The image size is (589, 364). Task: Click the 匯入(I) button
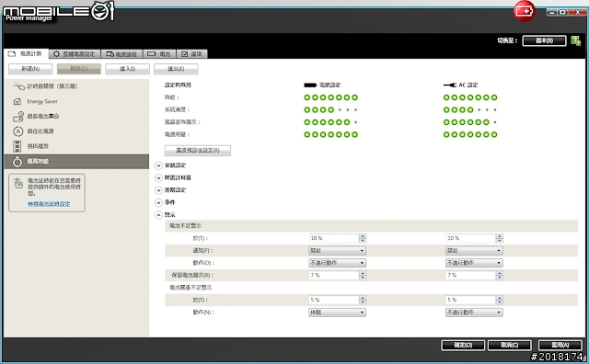pyautogui.click(x=127, y=69)
